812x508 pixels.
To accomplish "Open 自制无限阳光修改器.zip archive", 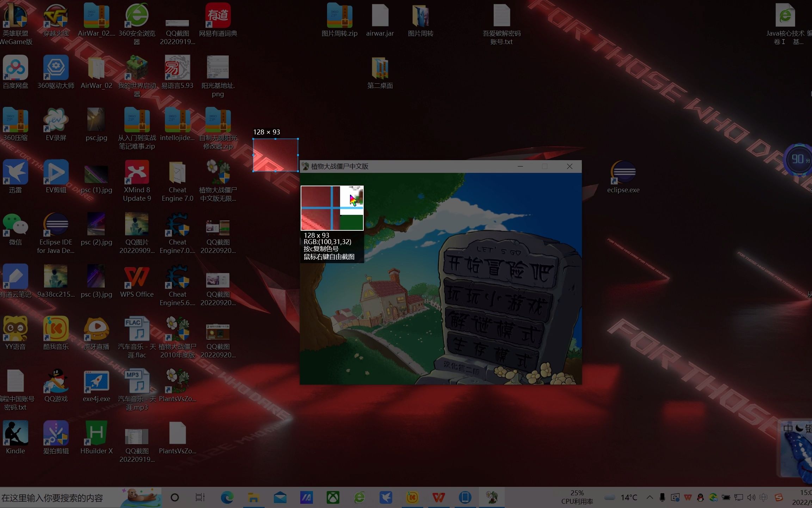I will click(218, 128).
